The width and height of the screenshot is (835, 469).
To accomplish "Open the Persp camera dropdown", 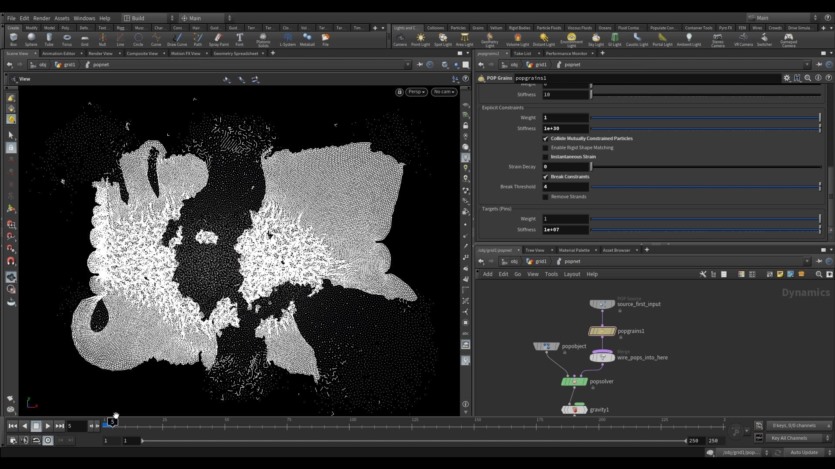I will [x=416, y=92].
